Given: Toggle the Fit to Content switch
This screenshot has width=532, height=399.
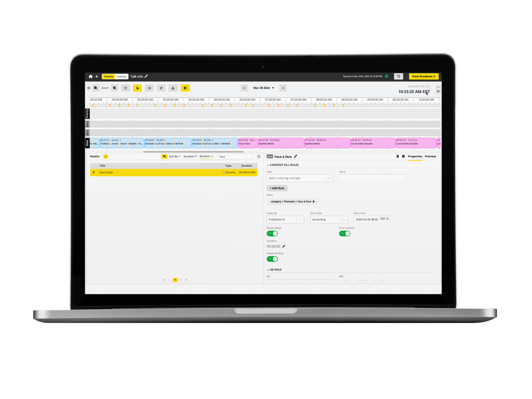Looking at the screenshot, I should point(344,233).
